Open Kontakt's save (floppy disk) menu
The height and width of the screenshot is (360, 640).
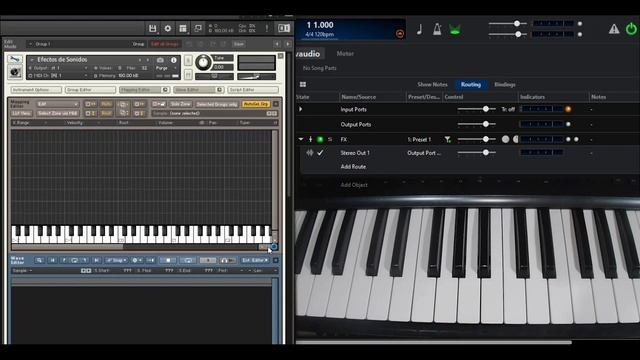click(x=152, y=28)
